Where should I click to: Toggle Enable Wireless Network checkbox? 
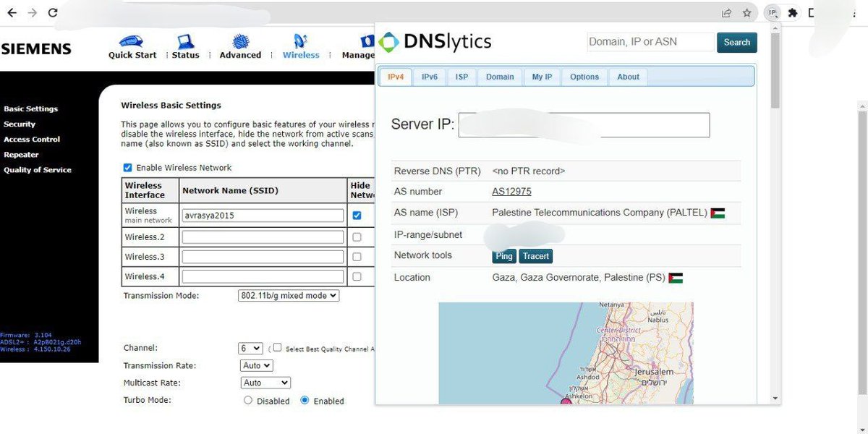click(127, 168)
